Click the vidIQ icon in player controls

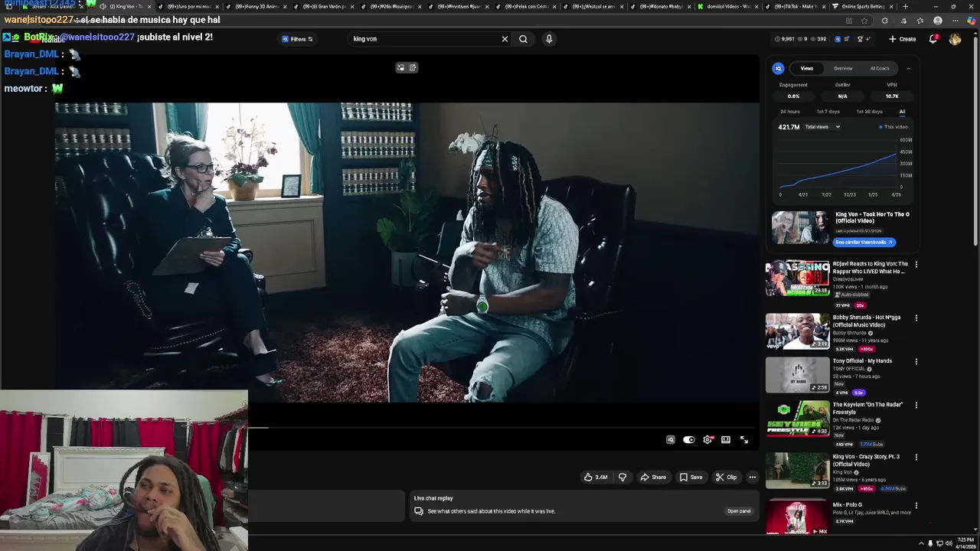click(671, 440)
